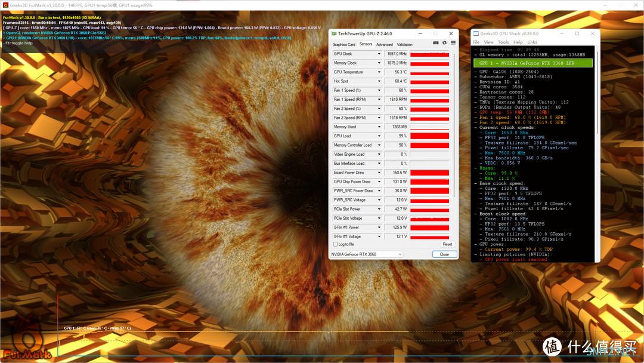Close the GPU-Z window with X
The image size is (644, 363).
click(x=451, y=33)
